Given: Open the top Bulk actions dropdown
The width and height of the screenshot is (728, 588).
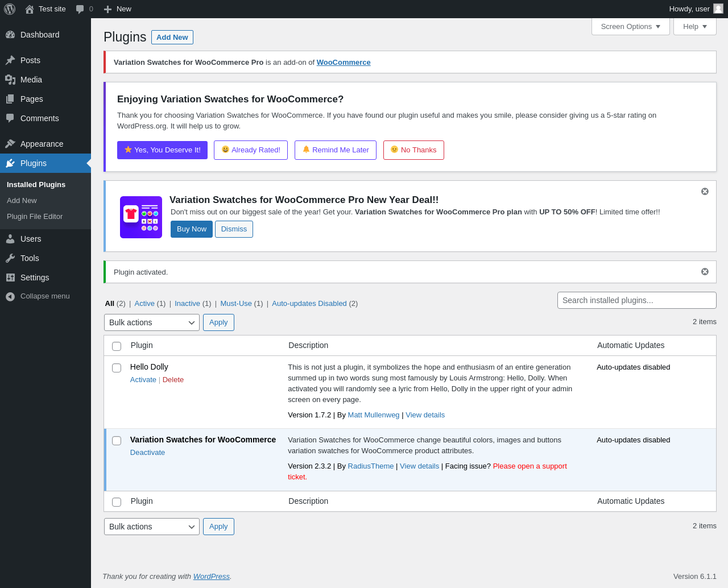Looking at the screenshot, I should pos(152,322).
